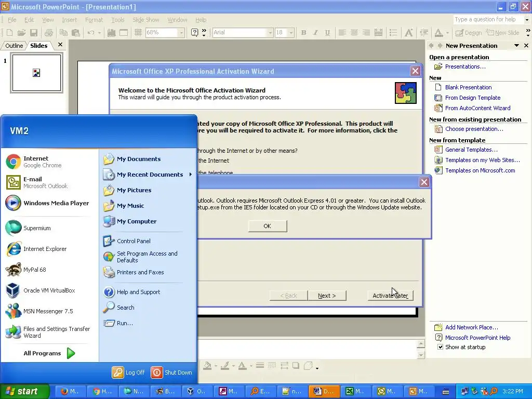Switch to the Slides tab
Screen dimensions: 532x399
point(38,46)
